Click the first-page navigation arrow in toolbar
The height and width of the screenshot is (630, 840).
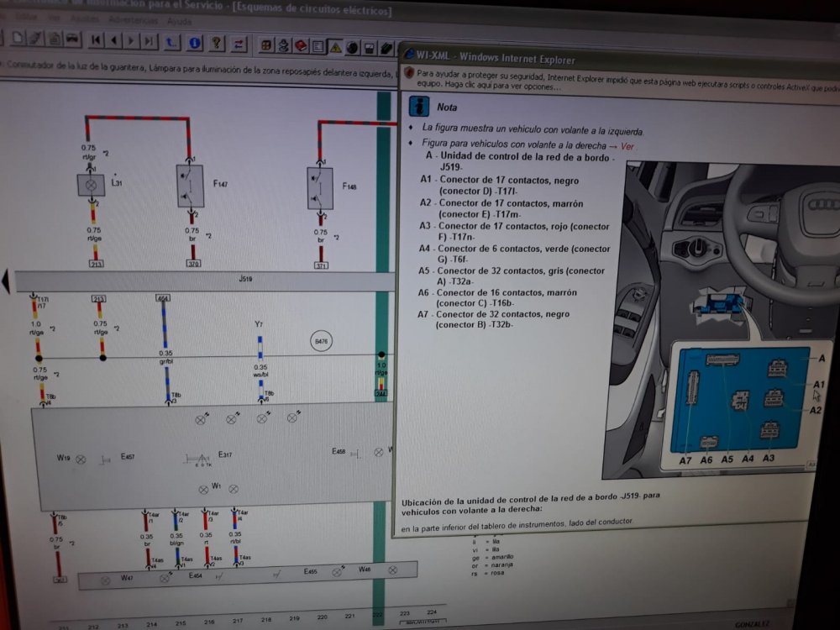[97, 39]
